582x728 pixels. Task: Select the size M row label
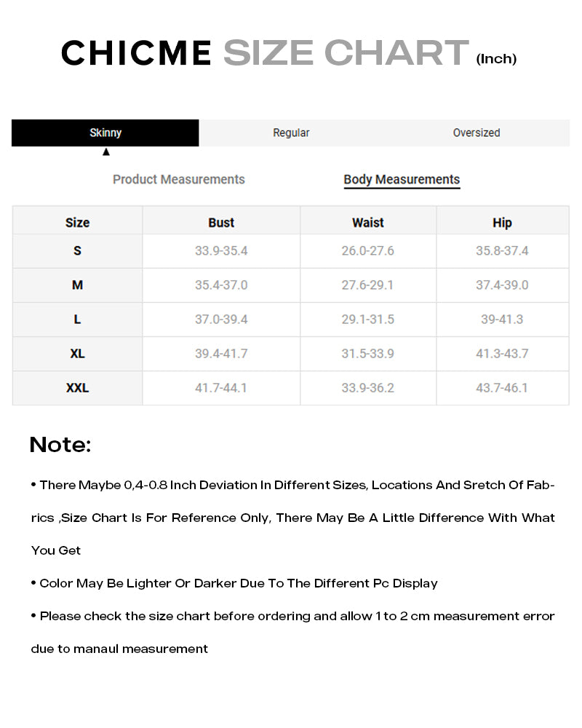point(77,285)
